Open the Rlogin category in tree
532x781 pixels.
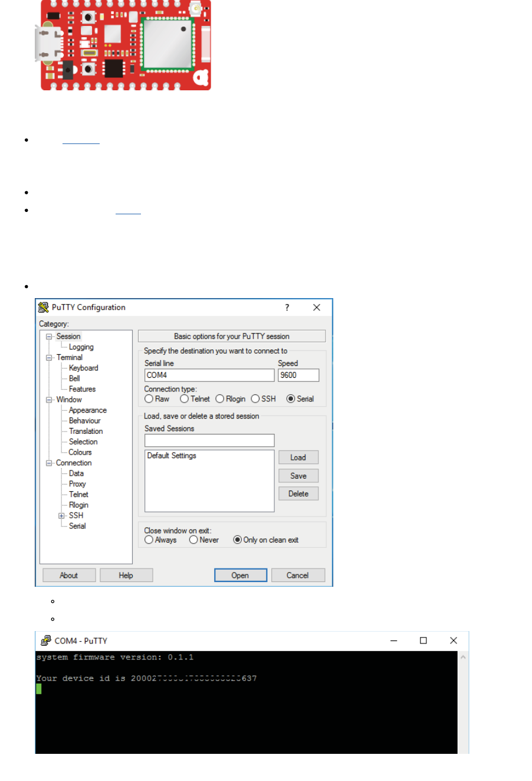pos(78,505)
